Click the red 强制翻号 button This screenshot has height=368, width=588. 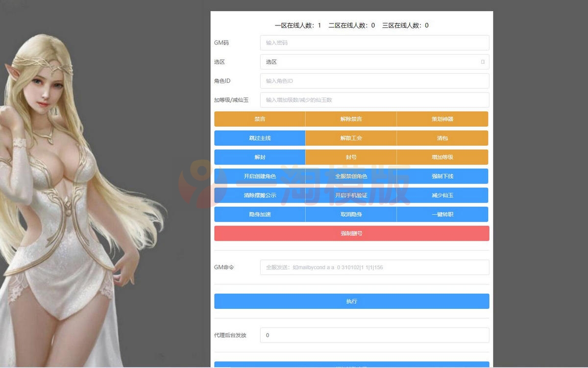351,233
